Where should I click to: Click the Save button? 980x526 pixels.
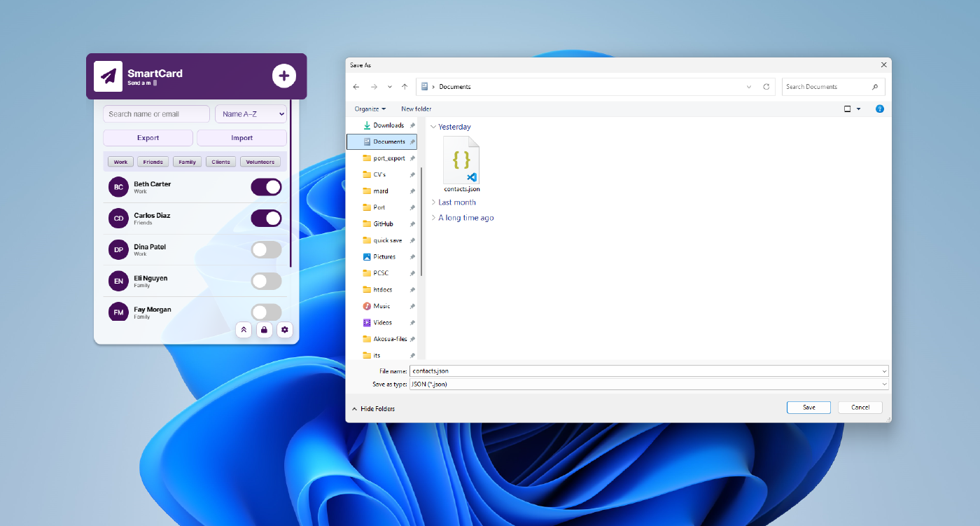pyautogui.click(x=808, y=408)
